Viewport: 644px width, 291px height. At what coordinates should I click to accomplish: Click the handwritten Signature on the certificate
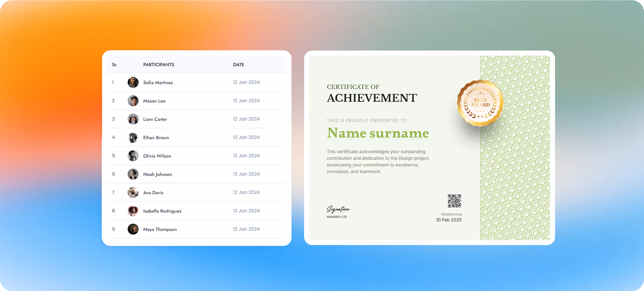tap(338, 209)
